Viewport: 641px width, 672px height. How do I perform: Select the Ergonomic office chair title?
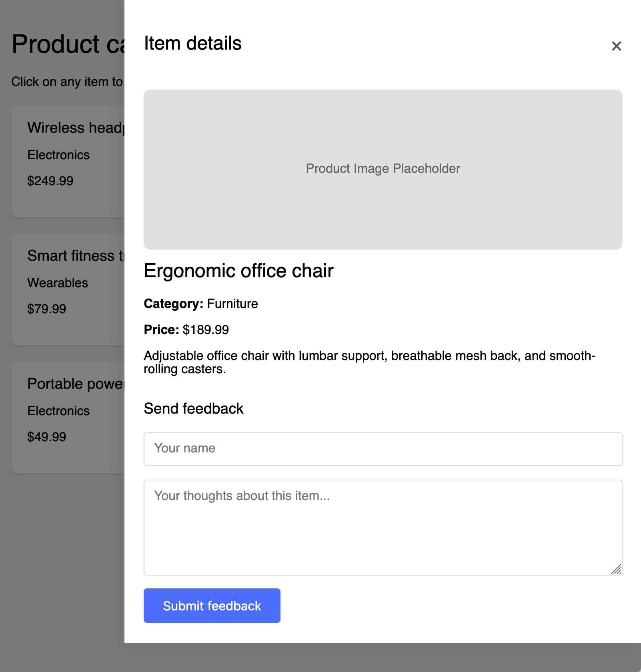pyautogui.click(x=238, y=271)
